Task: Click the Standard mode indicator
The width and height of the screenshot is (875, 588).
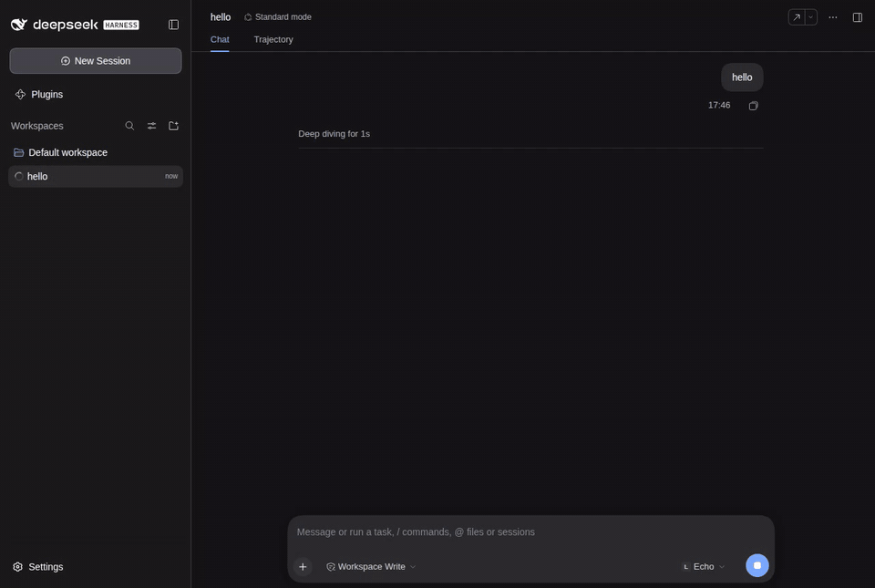Action: [278, 16]
